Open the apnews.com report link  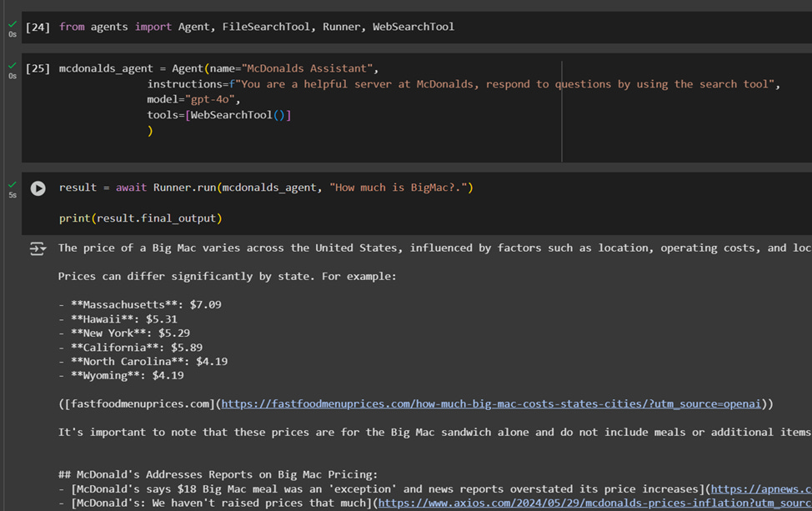click(761, 488)
